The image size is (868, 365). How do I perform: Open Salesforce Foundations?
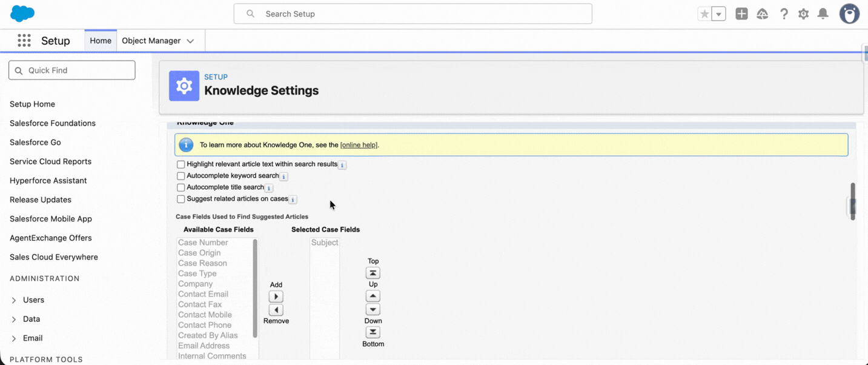pyautogui.click(x=53, y=123)
